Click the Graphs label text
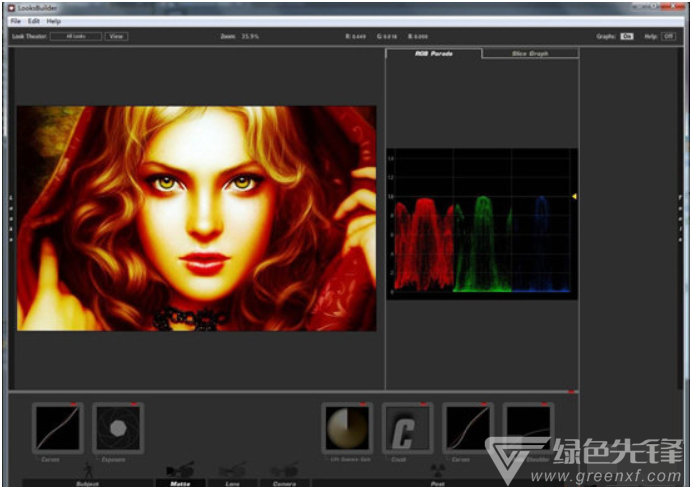This screenshot has height=490, width=692. click(x=606, y=36)
